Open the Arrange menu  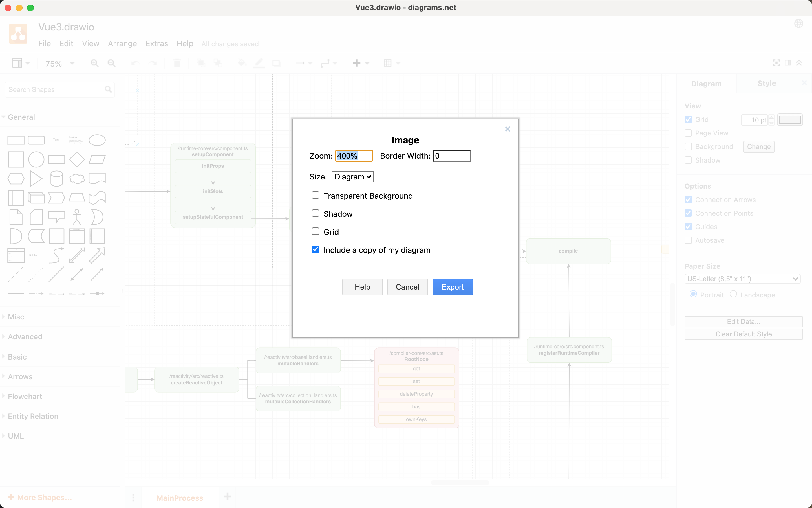point(122,44)
